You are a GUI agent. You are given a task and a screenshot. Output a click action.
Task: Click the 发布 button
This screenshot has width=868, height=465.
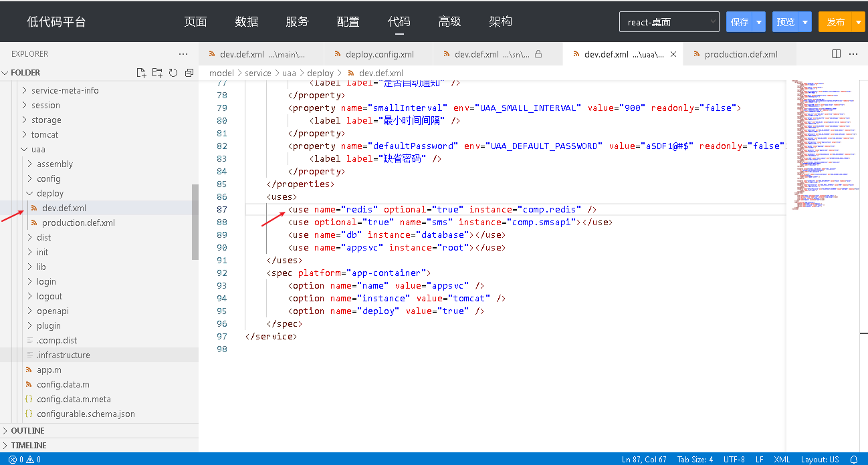[x=836, y=22]
